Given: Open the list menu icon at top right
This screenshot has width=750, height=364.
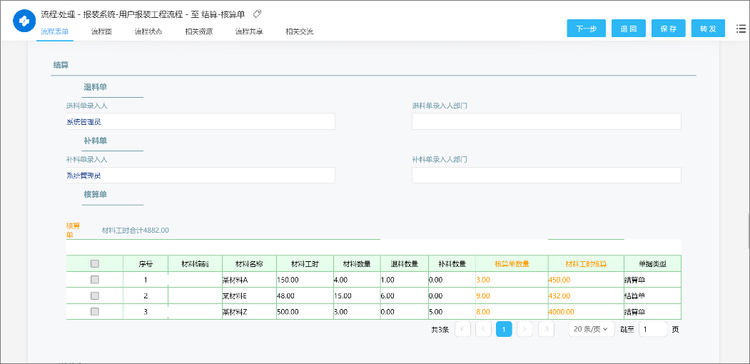Looking at the screenshot, I should 740,29.
